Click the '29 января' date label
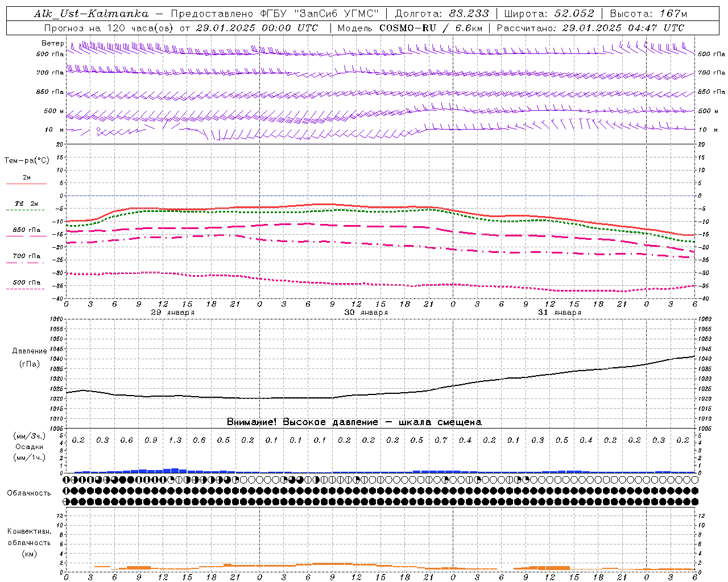The height and width of the screenshot is (582, 728). pos(173,313)
